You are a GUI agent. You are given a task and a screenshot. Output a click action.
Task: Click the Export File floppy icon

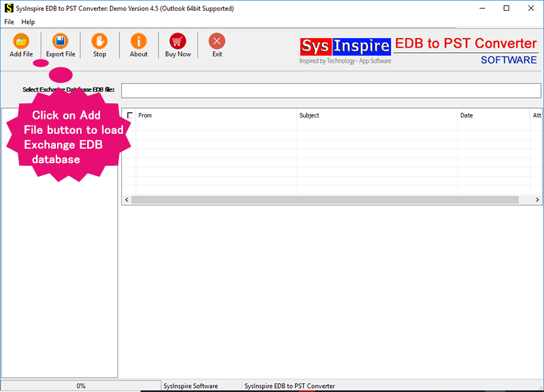click(x=61, y=41)
